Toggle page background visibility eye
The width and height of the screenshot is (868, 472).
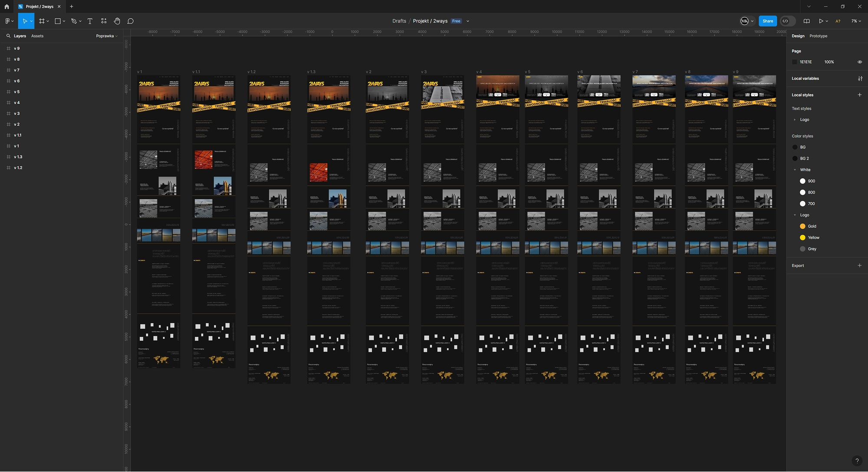click(x=860, y=62)
